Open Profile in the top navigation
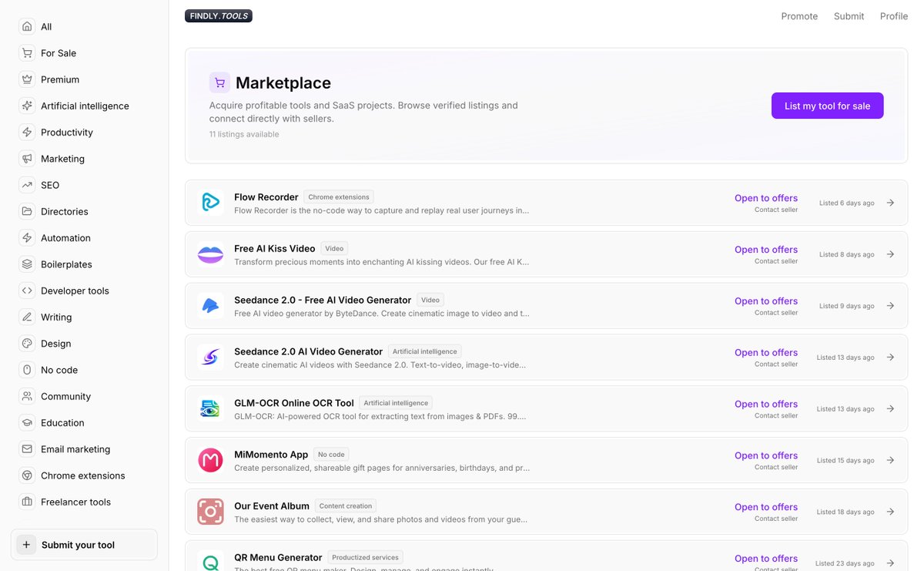This screenshot has width=924, height=571. (894, 16)
